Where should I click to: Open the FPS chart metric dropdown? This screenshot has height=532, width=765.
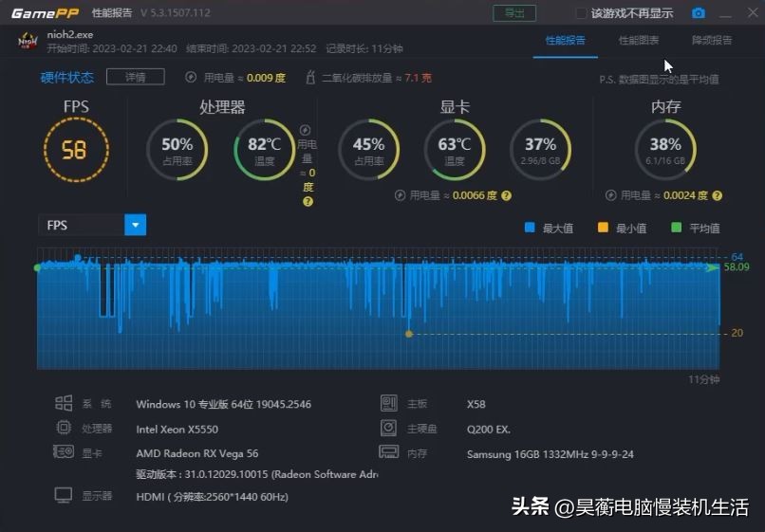[x=135, y=225]
